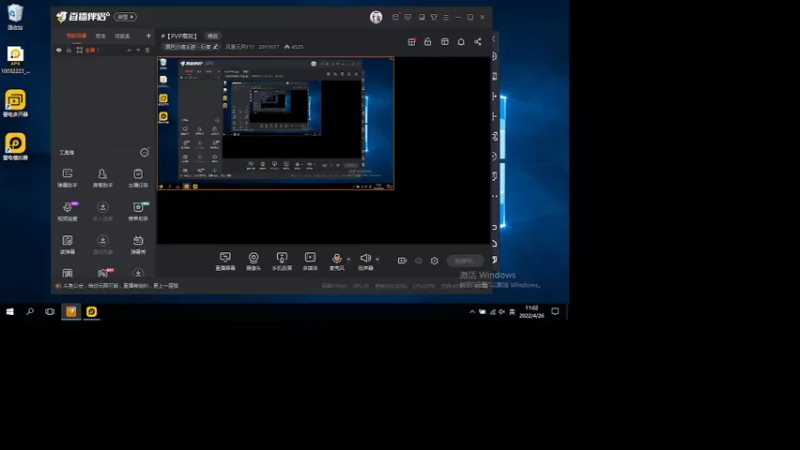
Task: Click the download tool in the second toolbox row
Action: pyautogui.click(x=103, y=211)
